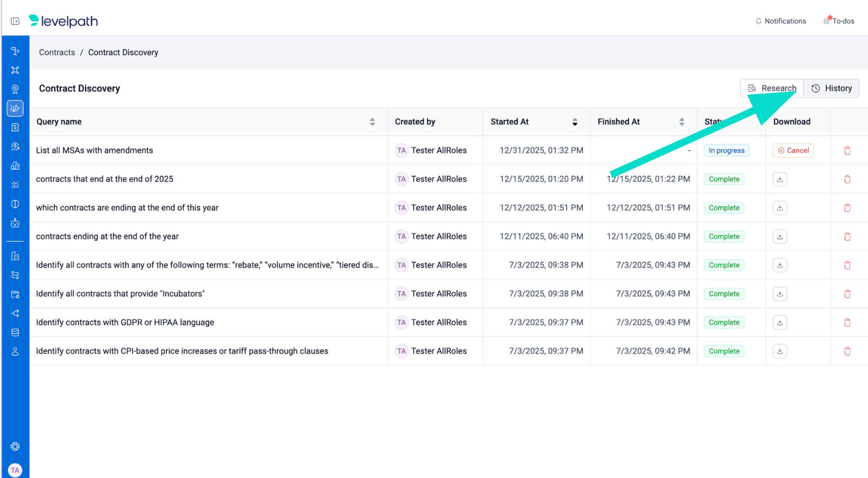Click the TA user avatar in sidebar
The width and height of the screenshot is (868, 478).
(x=15, y=470)
